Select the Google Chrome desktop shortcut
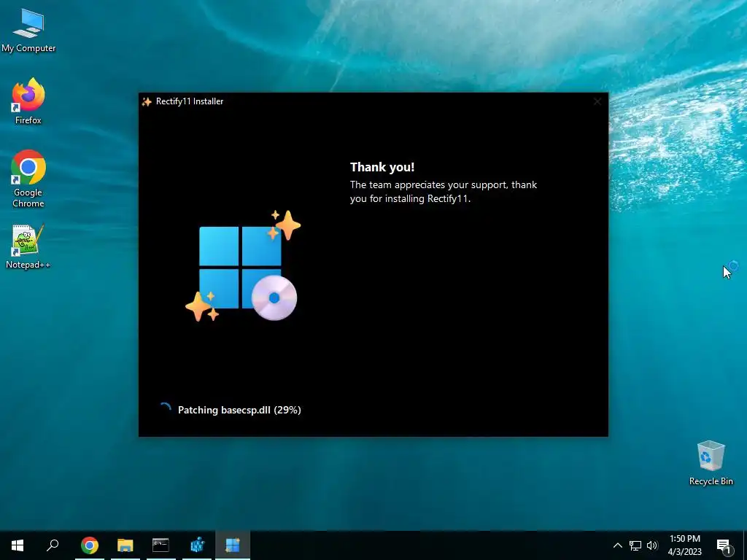Viewport: 747px width, 560px height. [28, 179]
